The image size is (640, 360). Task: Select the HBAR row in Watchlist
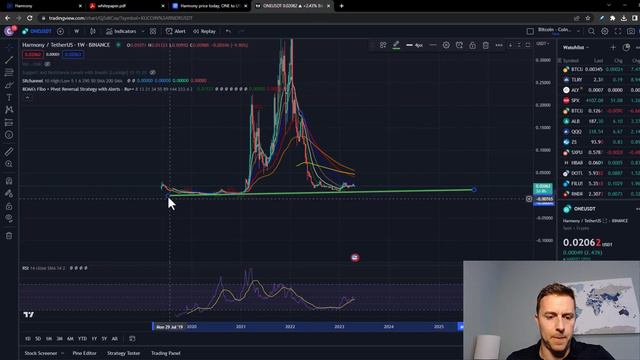(x=600, y=162)
